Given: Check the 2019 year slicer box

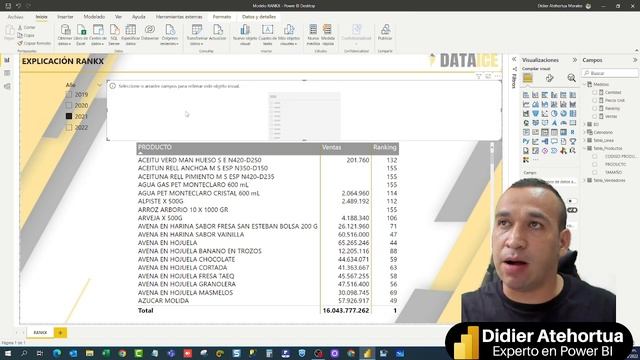Looking at the screenshot, I should 69,94.
